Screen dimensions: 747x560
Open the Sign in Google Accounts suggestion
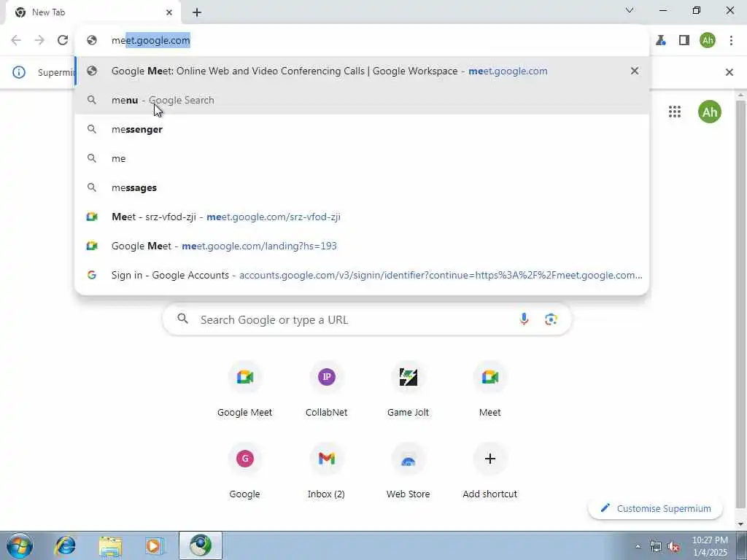[x=362, y=275]
